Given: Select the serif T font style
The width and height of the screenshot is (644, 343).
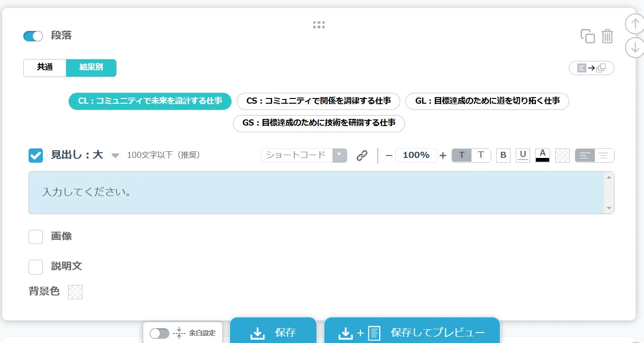Looking at the screenshot, I should coord(481,156).
